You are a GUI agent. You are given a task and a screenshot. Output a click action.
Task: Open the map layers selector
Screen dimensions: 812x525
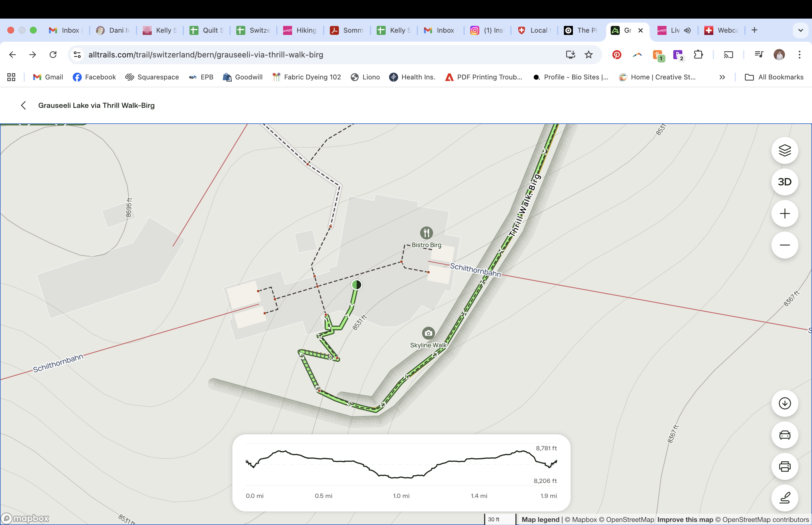tap(784, 150)
